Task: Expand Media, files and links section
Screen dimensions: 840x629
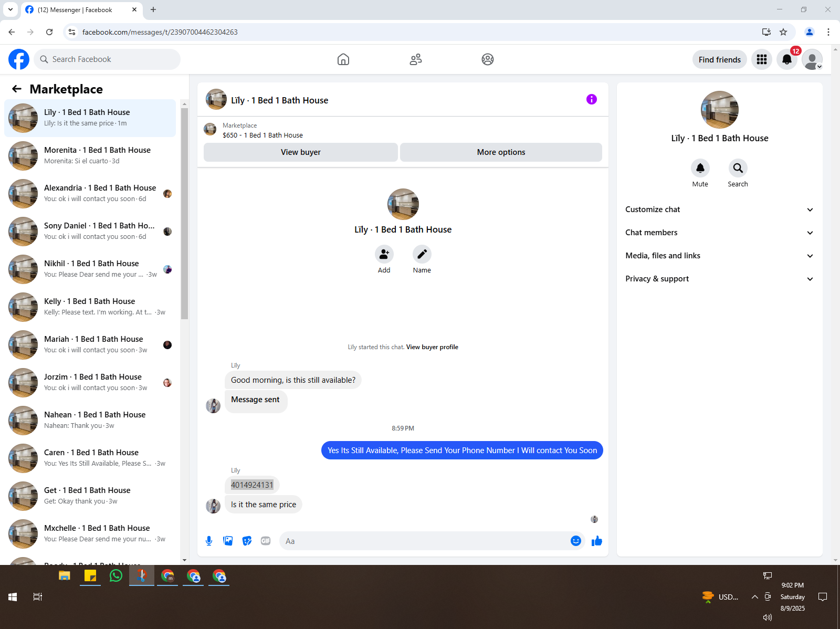Action: click(719, 256)
